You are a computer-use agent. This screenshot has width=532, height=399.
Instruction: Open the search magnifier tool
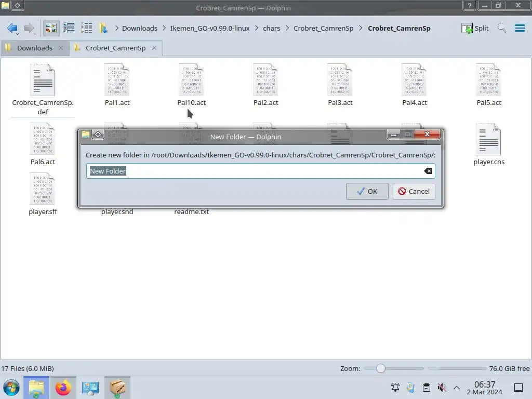[502, 28]
